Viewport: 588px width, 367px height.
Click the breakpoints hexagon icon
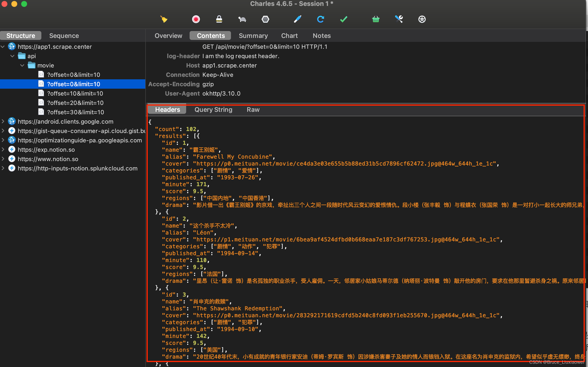(x=265, y=19)
